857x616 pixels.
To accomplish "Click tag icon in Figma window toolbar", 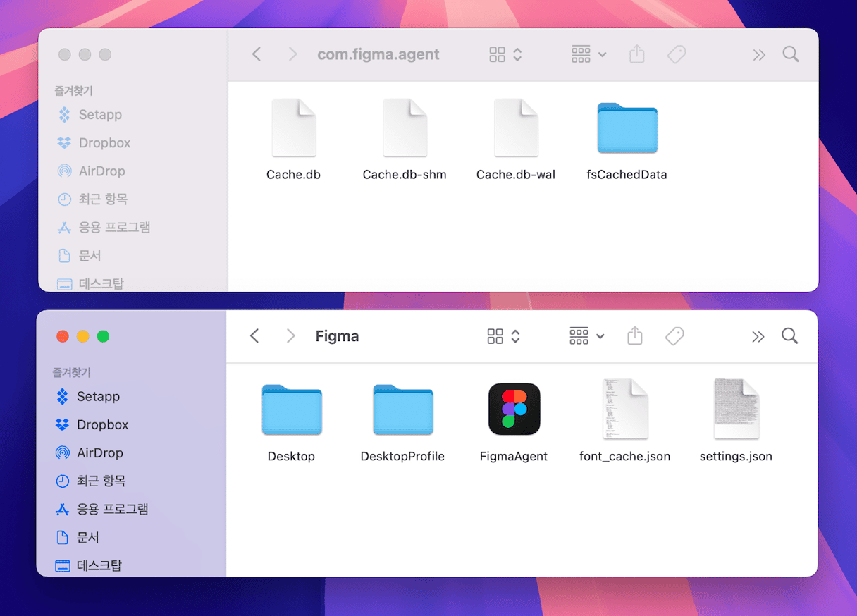I will click(674, 336).
